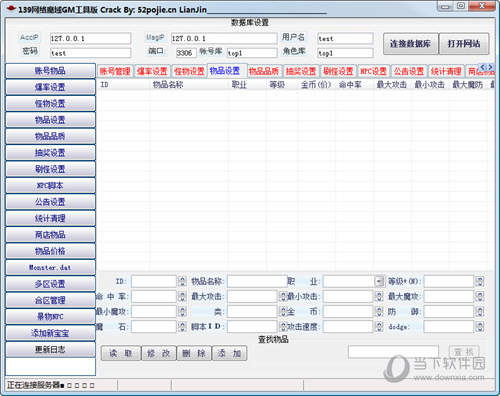The width and height of the screenshot is (500, 396).
Task: Open 添加新宝宝 from the left sidebar
Action: (x=50, y=333)
